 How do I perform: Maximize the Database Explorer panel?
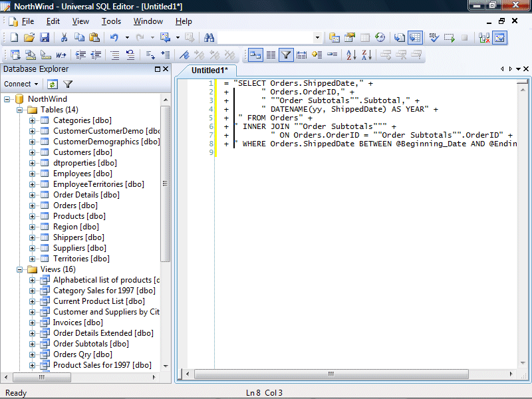158,69
